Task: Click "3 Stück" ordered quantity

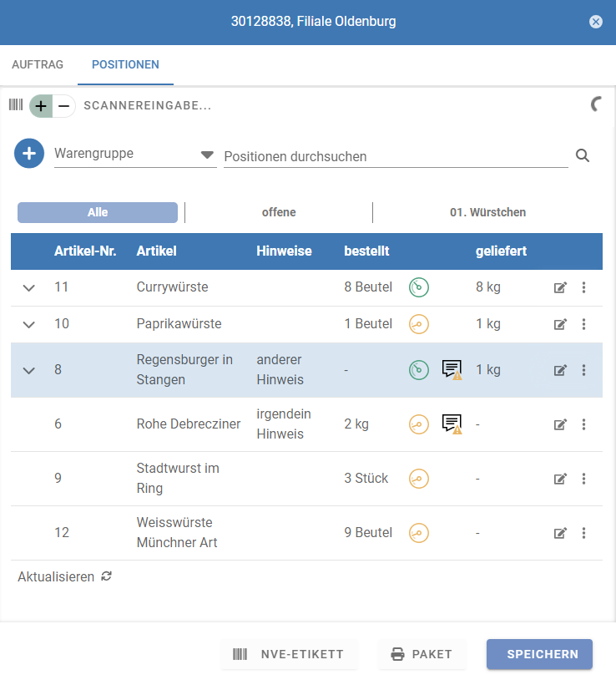Action: point(366,478)
